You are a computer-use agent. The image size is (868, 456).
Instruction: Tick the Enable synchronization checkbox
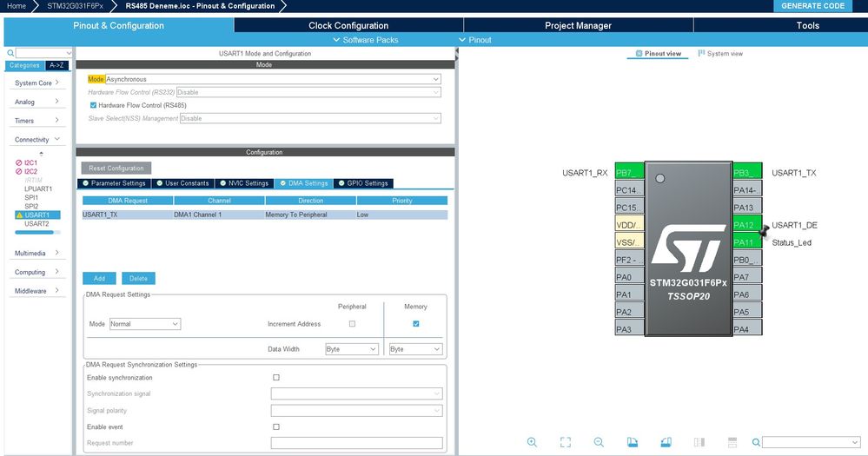click(276, 378)
